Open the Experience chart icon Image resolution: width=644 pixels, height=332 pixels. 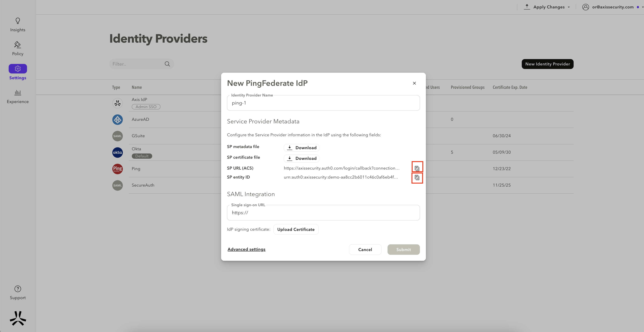[18, 93]
